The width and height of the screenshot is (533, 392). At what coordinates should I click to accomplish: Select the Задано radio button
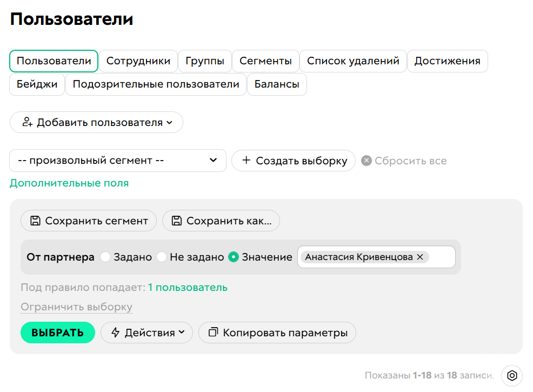(x=105, y=257)
